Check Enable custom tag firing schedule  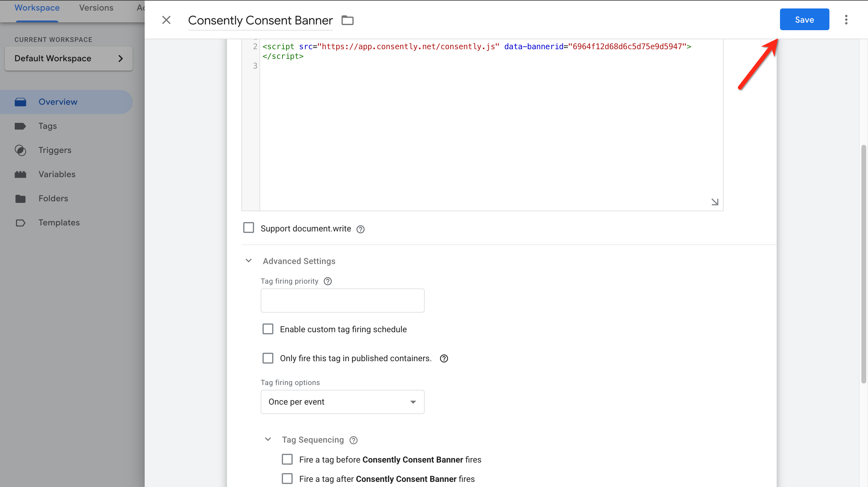tap(268, 329)
